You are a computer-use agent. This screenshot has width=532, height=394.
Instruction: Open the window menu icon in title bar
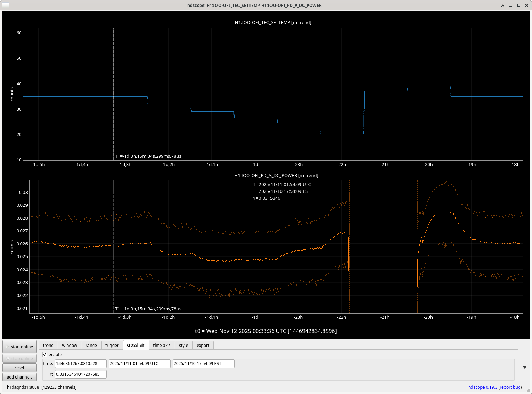click(6, 5)
